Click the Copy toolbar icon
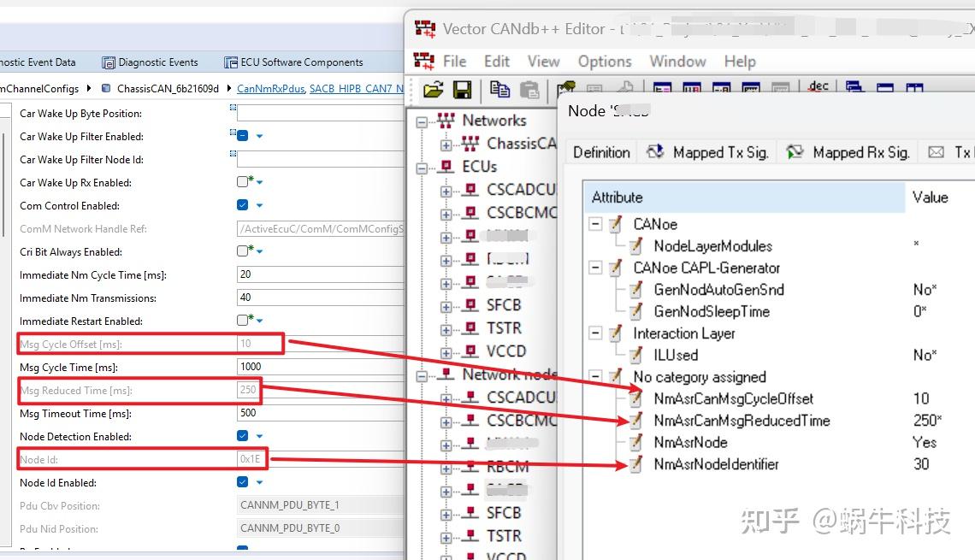 [500, 89]
